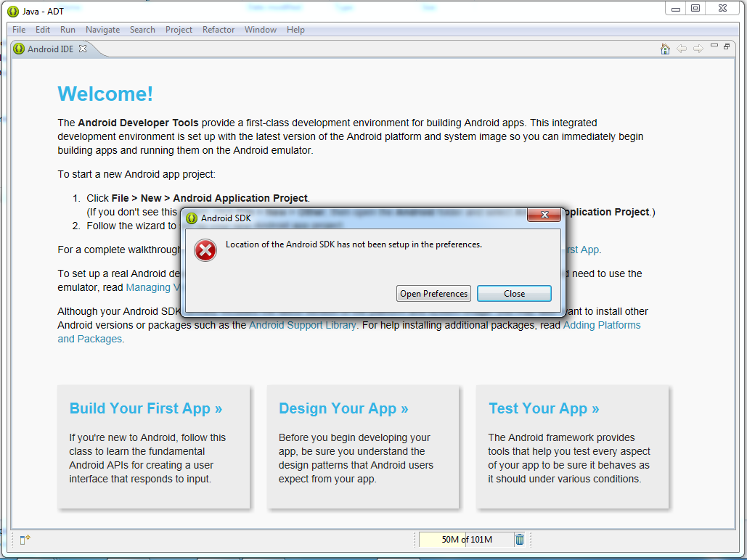The height and width of the screenshot is (560, 747).
Task: Open the Refactor menu
Action: (219, 30)
